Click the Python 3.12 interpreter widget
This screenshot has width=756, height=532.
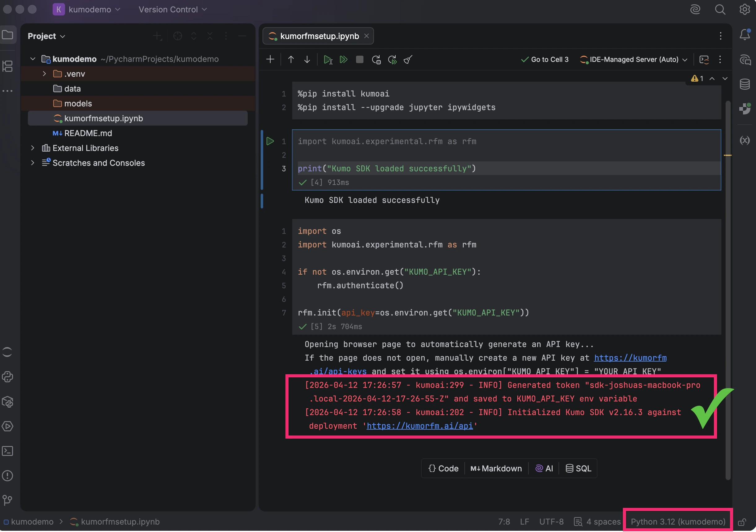click(678, 521)
